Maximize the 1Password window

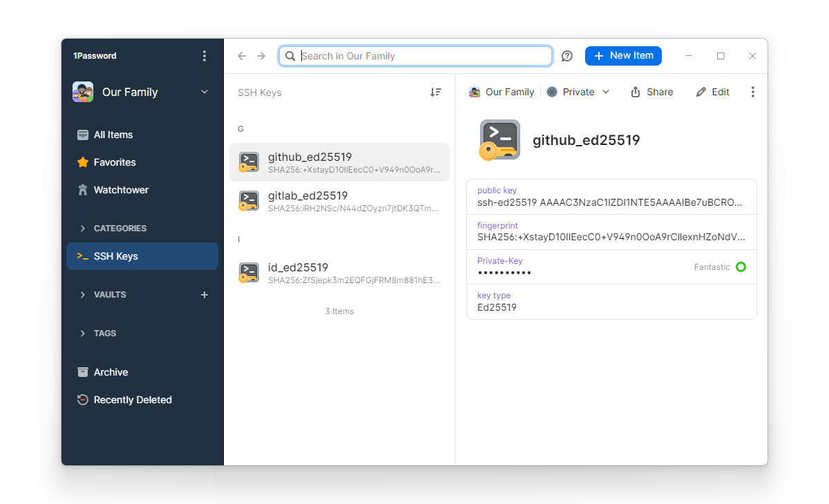coord(721,56)
